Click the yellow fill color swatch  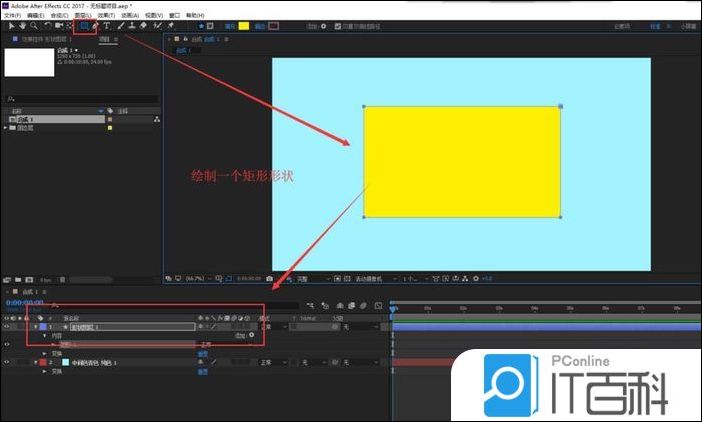pos(243,26)
